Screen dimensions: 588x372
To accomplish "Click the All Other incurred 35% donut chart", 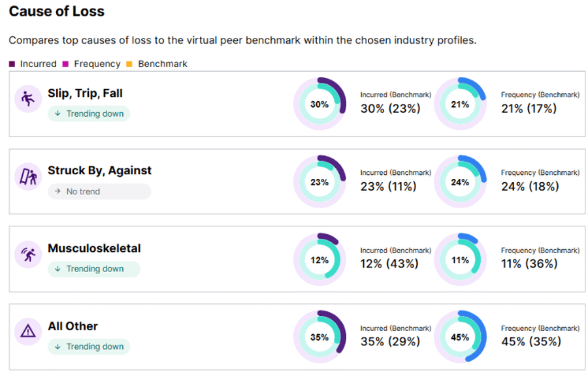I will click(319, 337).
